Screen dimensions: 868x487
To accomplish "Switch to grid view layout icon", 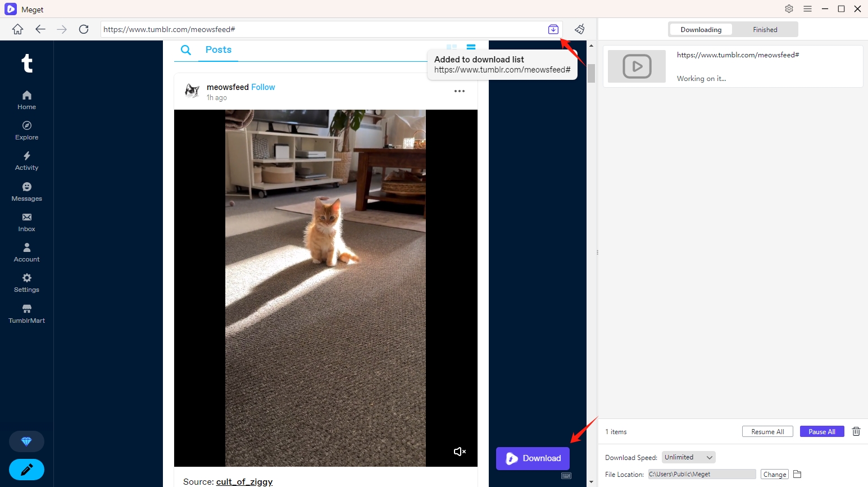I will pos(452,47).
